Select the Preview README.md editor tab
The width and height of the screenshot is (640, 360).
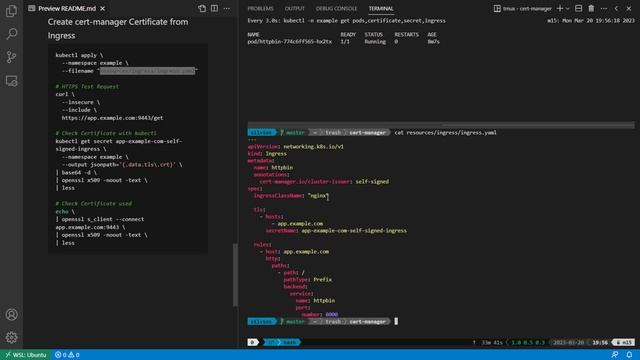point(67,8)
